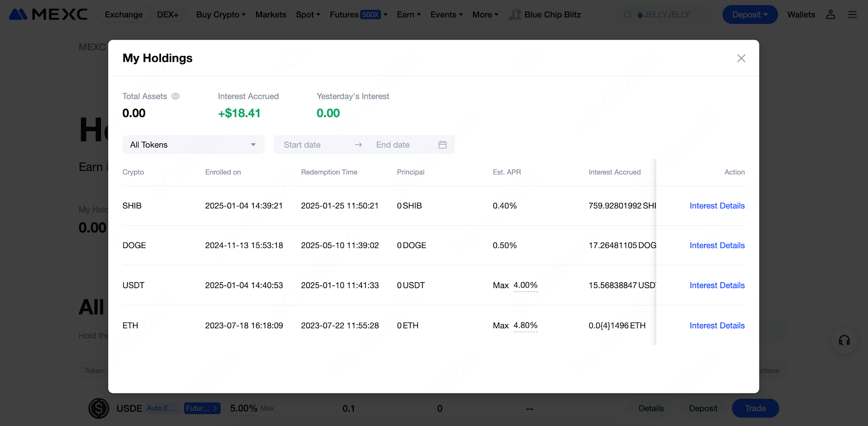This screenshot has height=426, width=868.
Task: Click the MEXC logo in header
Action: pos(48,15)
